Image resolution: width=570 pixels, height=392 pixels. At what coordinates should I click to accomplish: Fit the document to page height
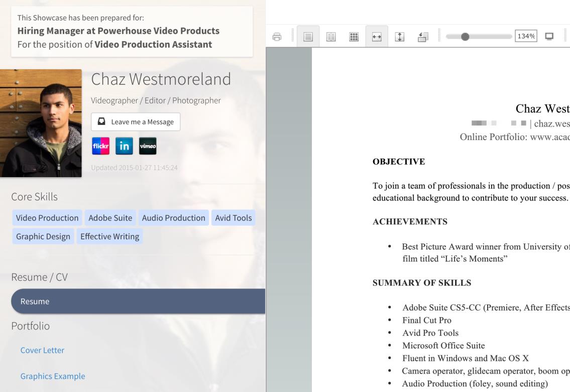tap(400, 37)
